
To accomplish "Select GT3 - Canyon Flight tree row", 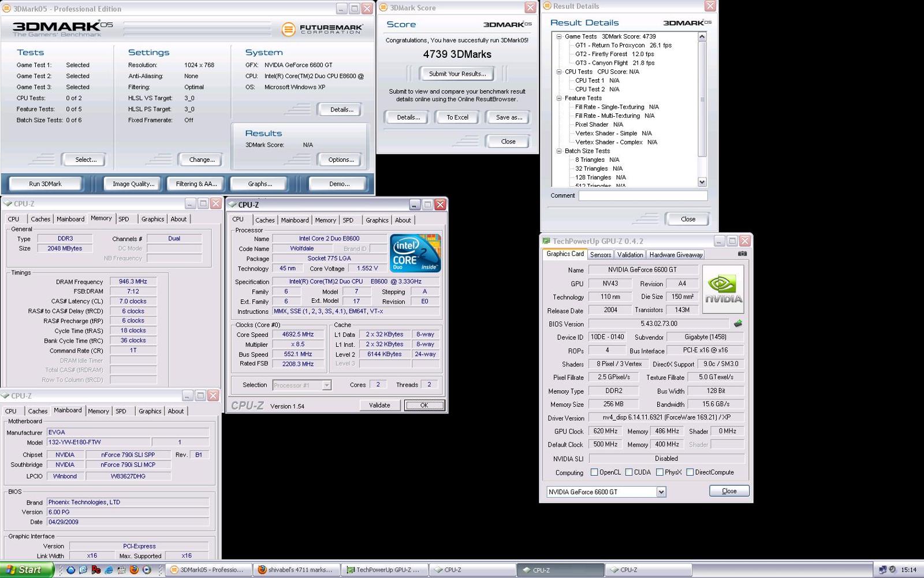I will pos(614,63).
